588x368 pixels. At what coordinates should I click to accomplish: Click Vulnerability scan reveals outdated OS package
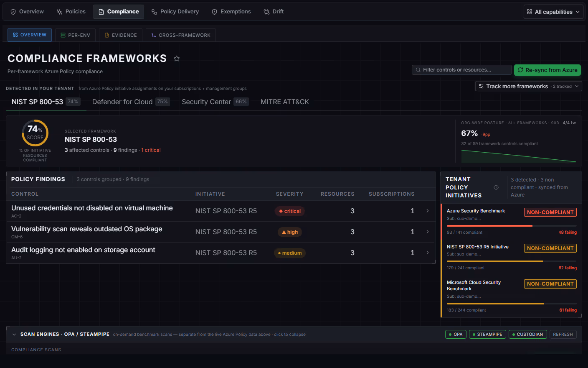click(87, 229)
